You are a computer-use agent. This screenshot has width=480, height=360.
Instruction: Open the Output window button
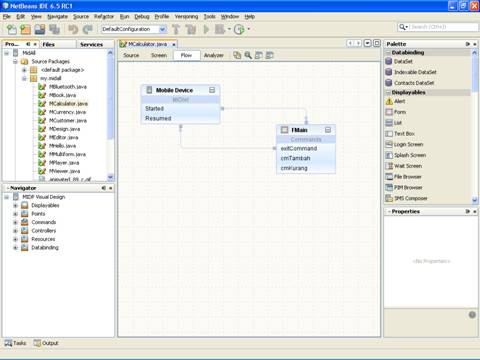click(46, 343)
